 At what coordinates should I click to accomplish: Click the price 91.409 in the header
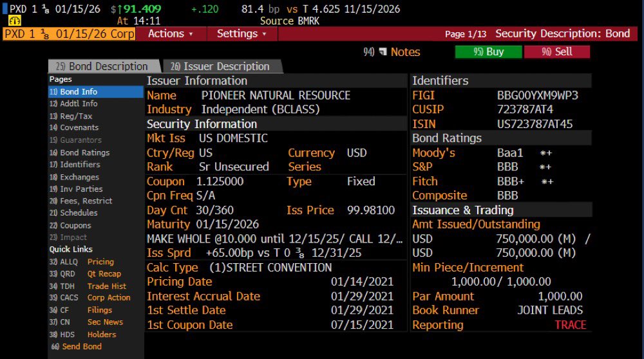tap(142, 8)
